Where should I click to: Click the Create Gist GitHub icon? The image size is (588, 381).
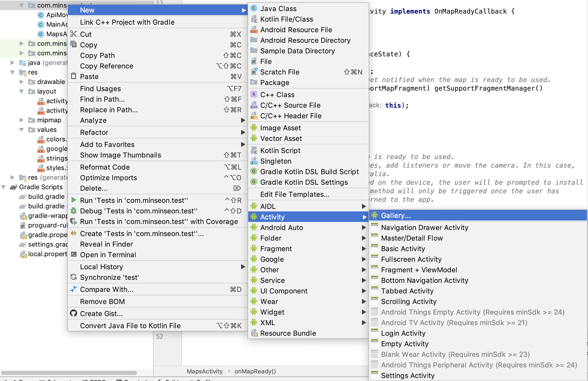73,314
